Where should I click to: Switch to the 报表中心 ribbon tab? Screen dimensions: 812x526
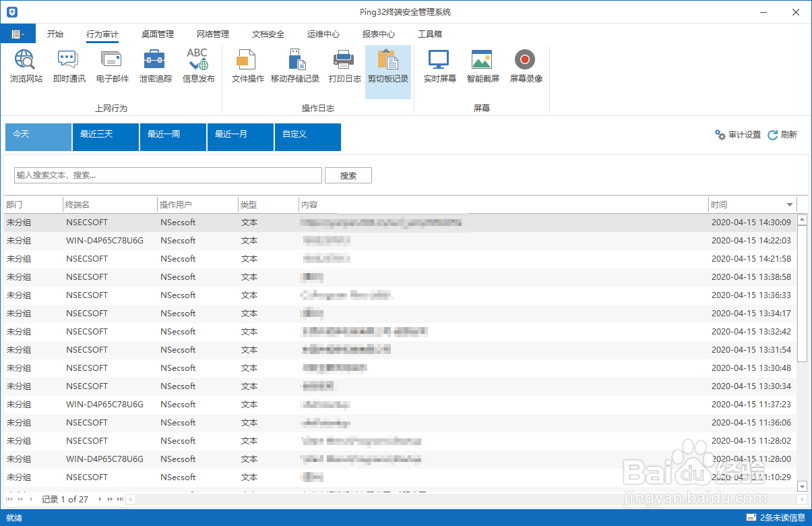[x=379, y=34]
